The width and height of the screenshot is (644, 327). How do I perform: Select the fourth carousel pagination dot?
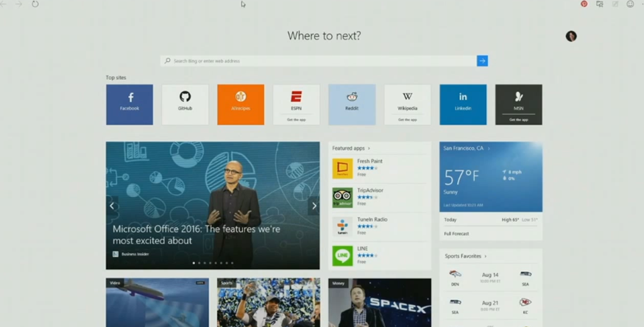(210, 263)
